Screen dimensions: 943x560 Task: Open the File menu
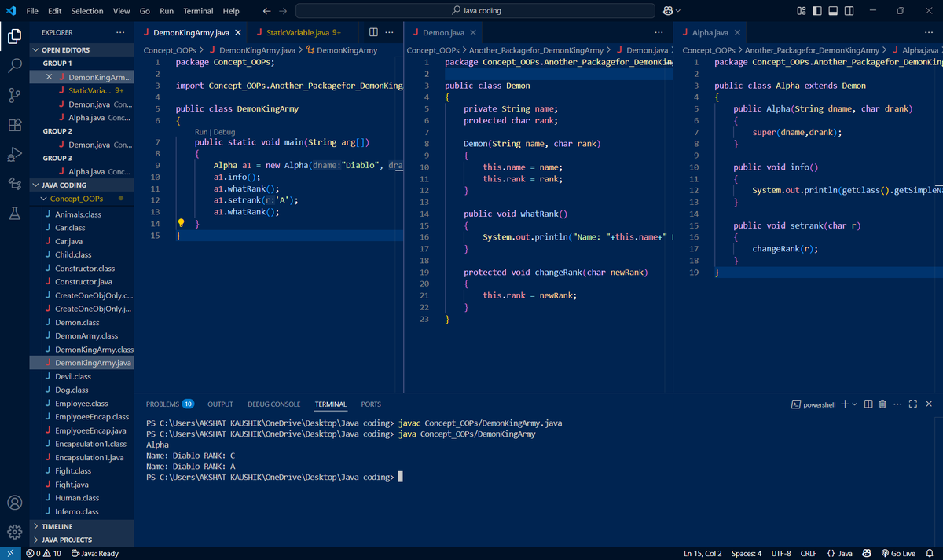pos(32,11)
